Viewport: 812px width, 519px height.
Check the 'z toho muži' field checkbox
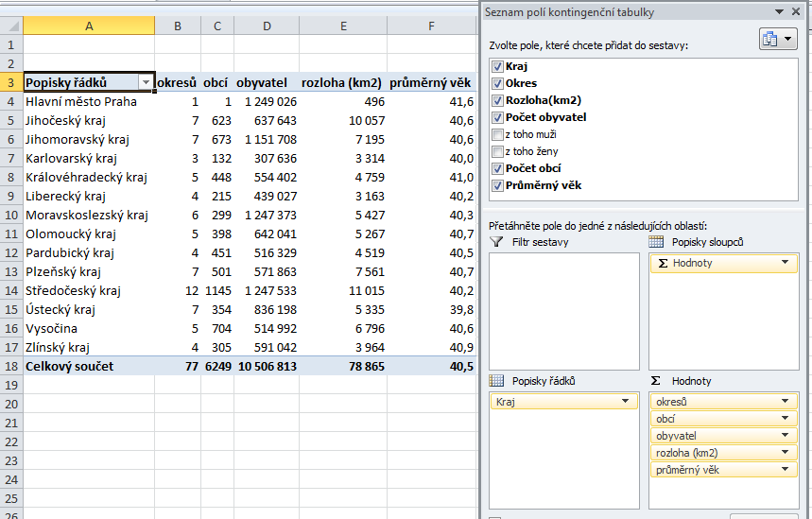497,134
